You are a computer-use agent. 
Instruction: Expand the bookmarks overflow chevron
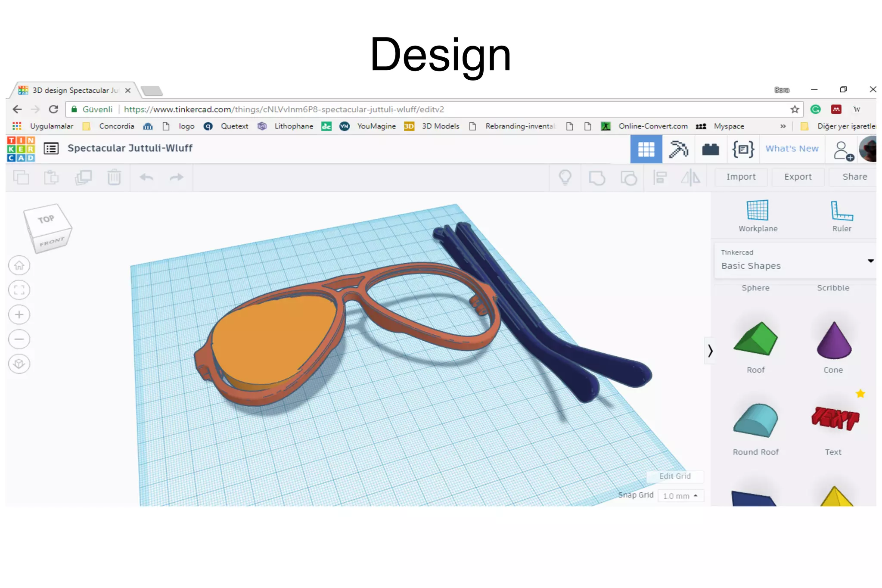point(783,126)
